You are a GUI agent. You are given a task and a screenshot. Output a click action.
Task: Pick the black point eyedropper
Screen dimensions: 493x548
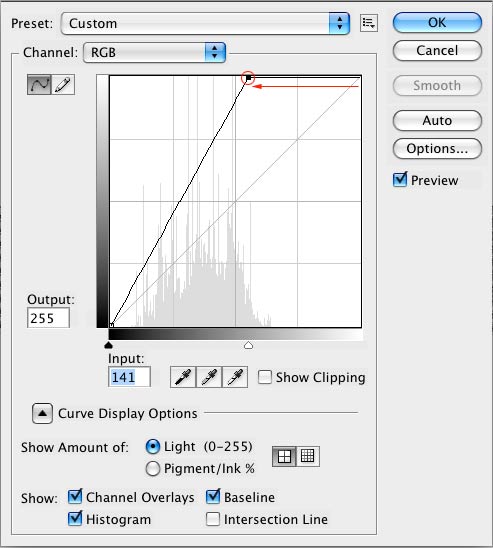183,377
